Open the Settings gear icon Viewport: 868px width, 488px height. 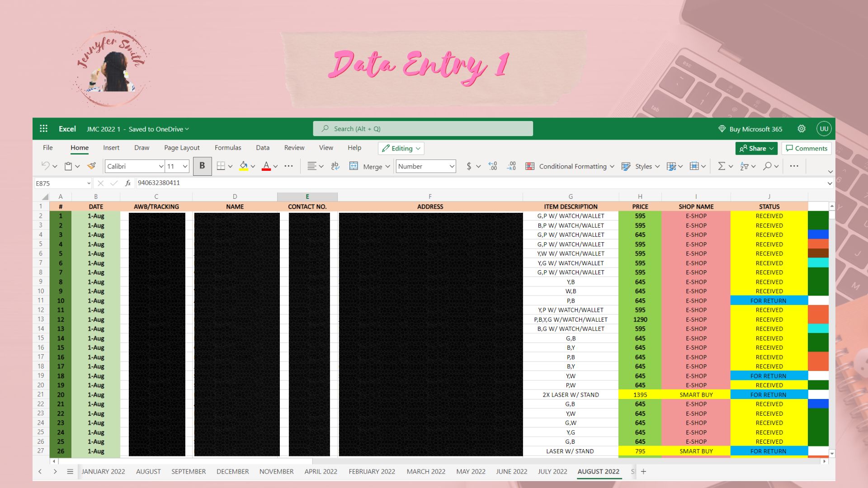click(802, 129)
